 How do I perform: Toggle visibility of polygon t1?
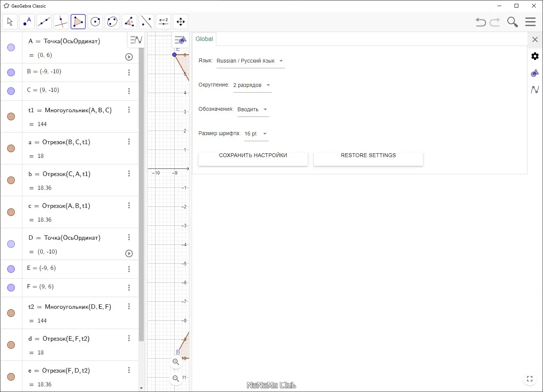11,116
